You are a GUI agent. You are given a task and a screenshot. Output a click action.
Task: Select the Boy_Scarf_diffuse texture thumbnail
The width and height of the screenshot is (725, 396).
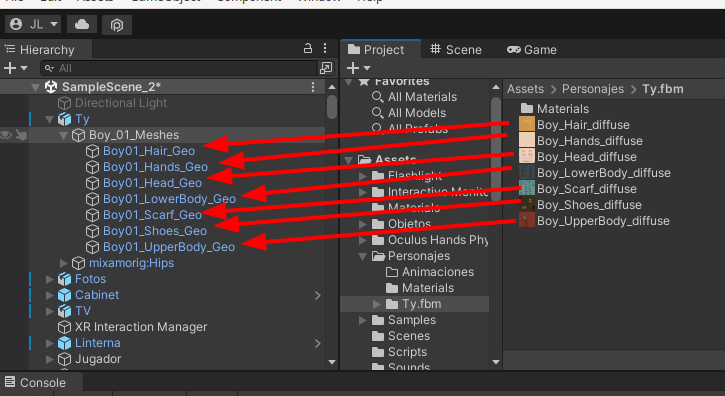tap(527, 189)
